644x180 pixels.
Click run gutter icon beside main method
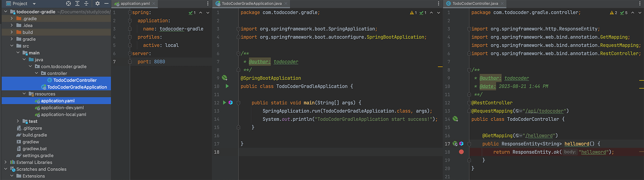point(224,103)
